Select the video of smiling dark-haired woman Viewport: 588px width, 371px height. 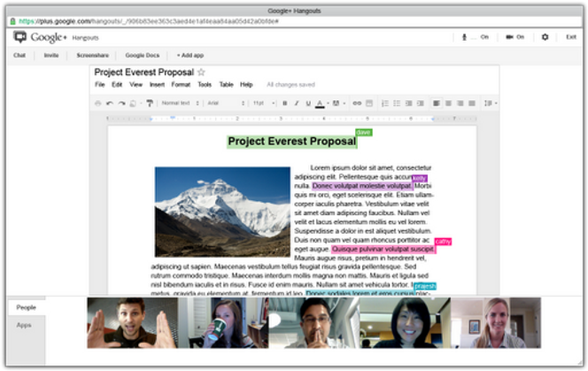[405, 323]
